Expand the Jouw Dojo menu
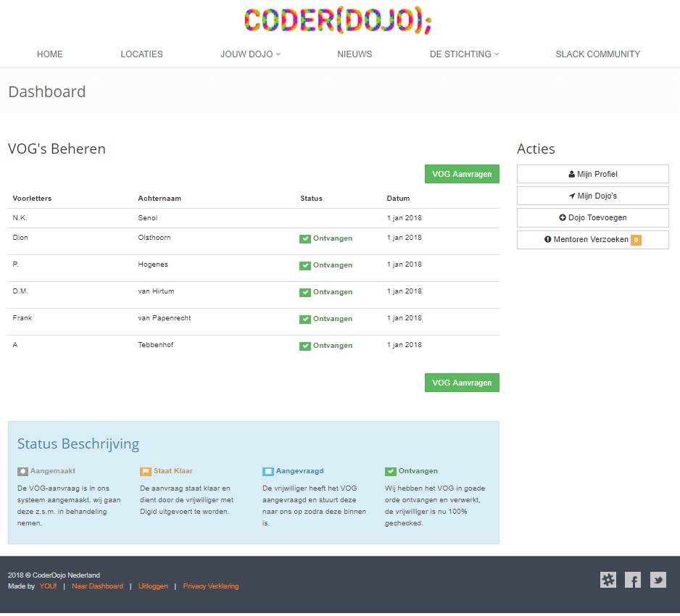680x616 pixels. 250,54
